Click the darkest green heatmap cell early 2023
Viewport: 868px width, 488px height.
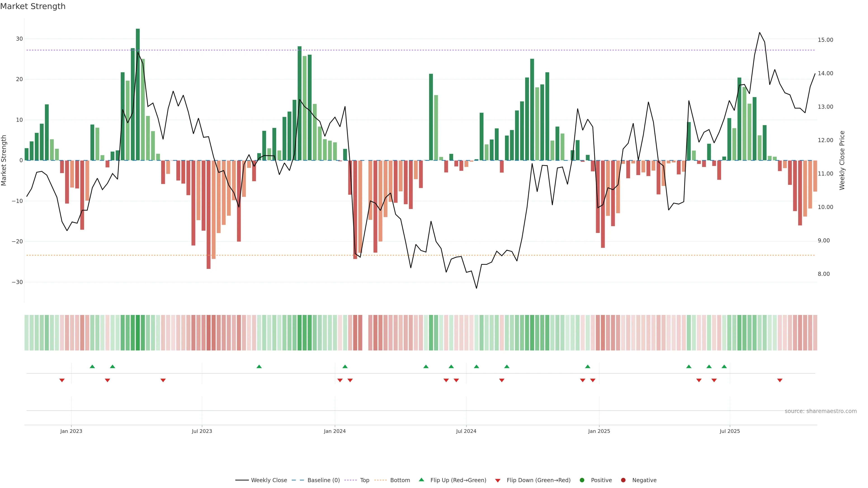[x=138, y=332]
